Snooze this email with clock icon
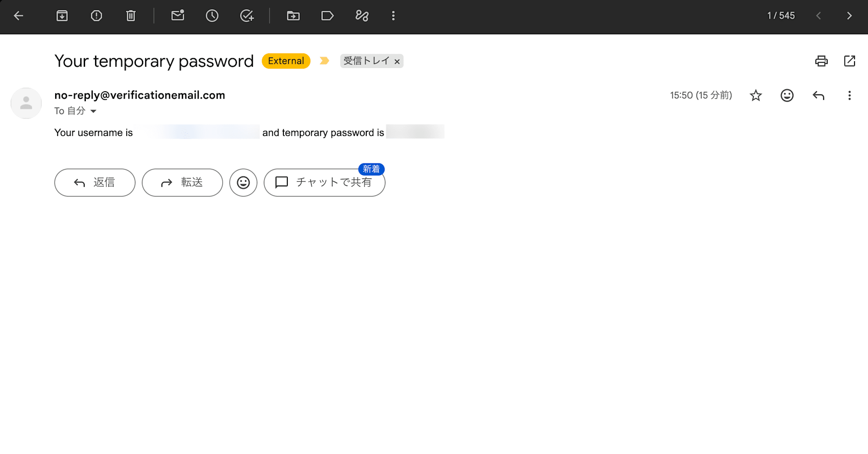Image resolution: width=868 pixels, height=454 pixels. pyautogui.click(x=212, y=16)
